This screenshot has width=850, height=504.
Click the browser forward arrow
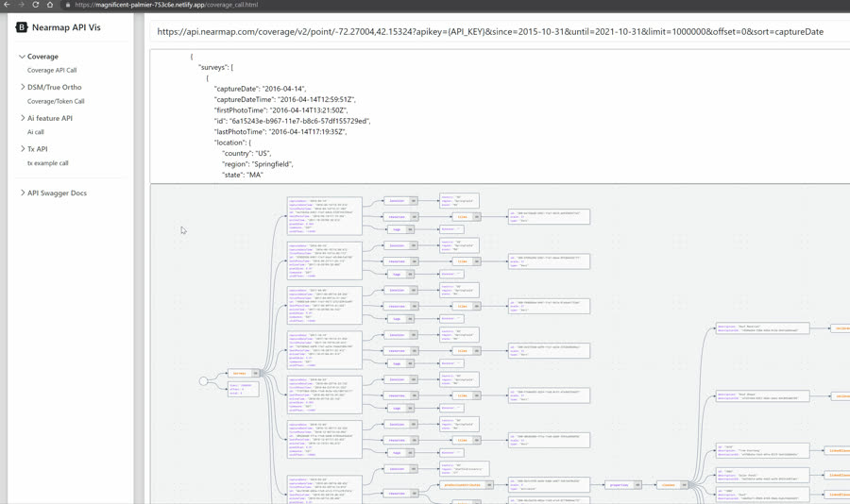[x=21, y=5]
